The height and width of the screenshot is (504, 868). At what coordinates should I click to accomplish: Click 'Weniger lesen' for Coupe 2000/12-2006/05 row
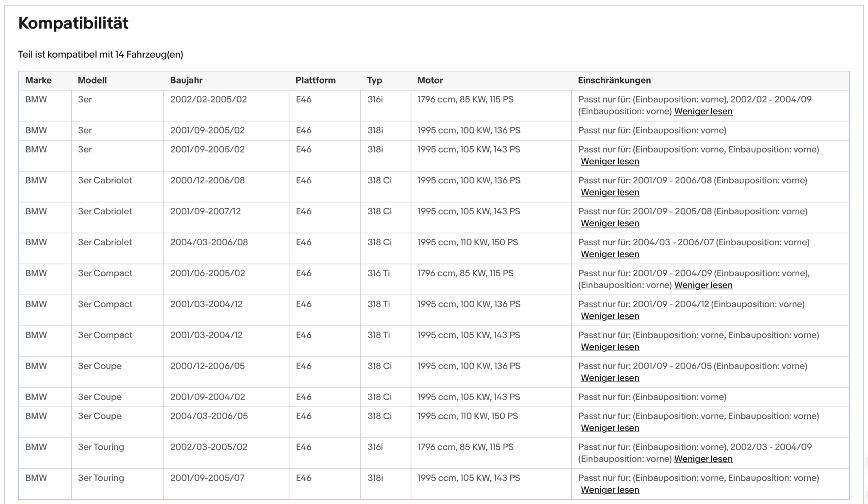click(610, 378)
